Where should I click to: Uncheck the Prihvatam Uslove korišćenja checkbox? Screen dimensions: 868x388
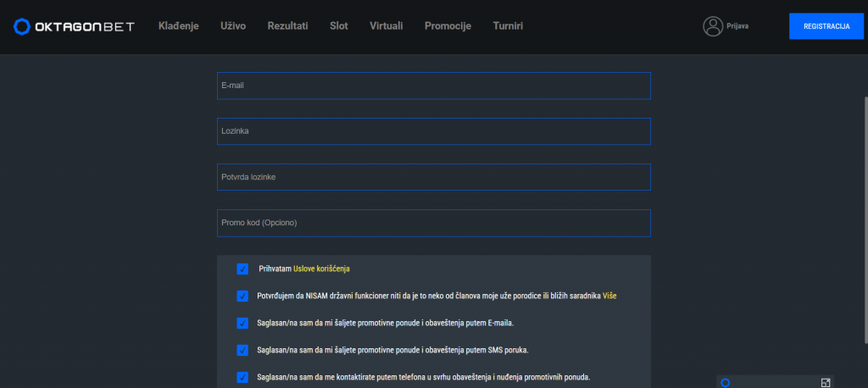click(242, 269)
